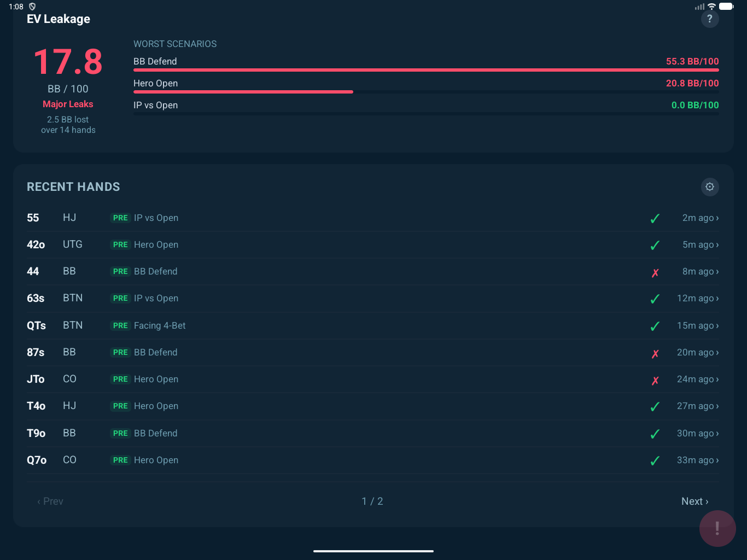Open Recent Hands settings gear
747x560 pixels.
(x=709, y=187)
